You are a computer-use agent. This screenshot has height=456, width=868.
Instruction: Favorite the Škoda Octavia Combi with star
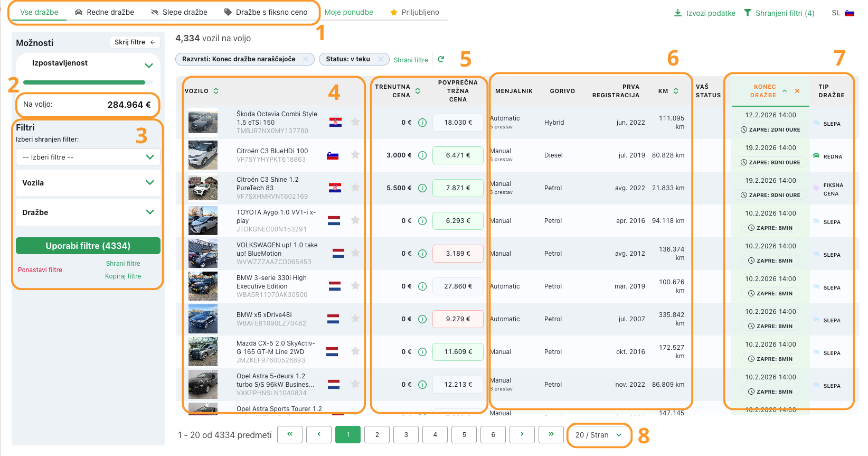tap(355, 122)
